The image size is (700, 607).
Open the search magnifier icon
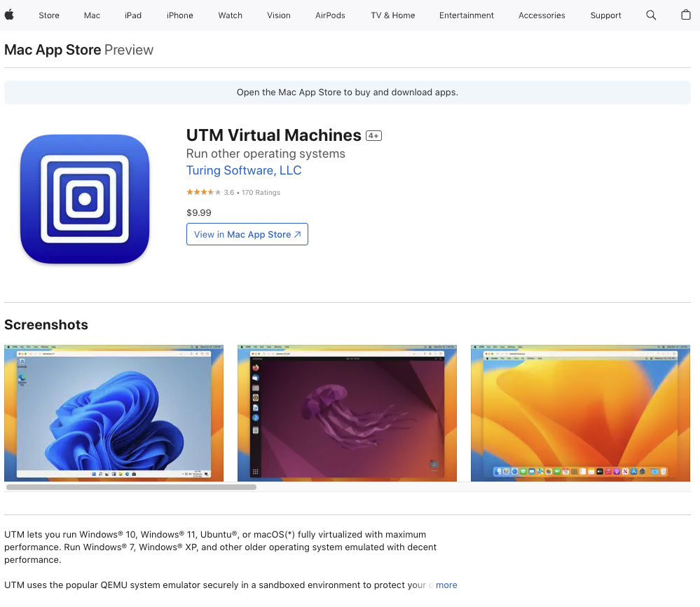(x=651, y=15)
